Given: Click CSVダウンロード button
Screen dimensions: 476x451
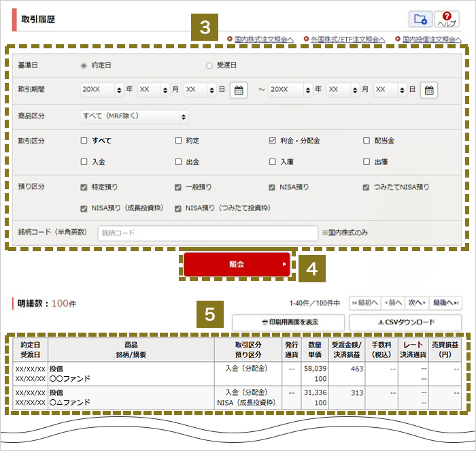Looking at the screenshot, I should [x=405, y=322].
